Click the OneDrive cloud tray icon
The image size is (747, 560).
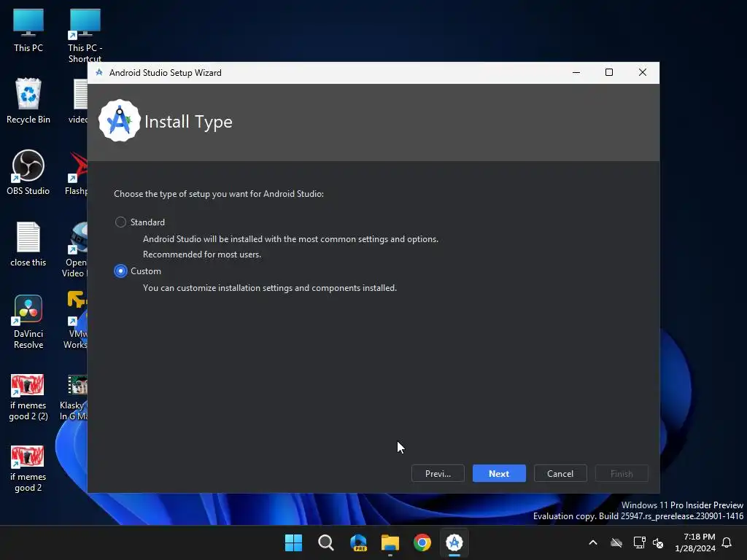616,542
